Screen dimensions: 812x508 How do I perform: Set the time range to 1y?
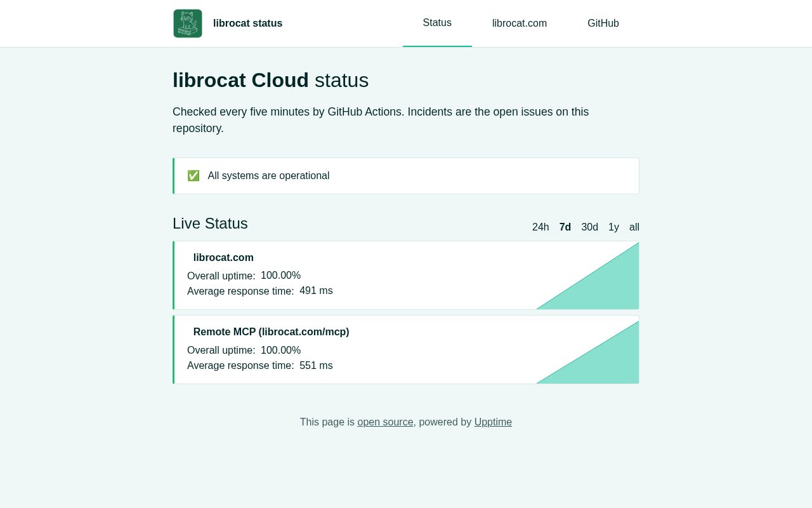613,227
